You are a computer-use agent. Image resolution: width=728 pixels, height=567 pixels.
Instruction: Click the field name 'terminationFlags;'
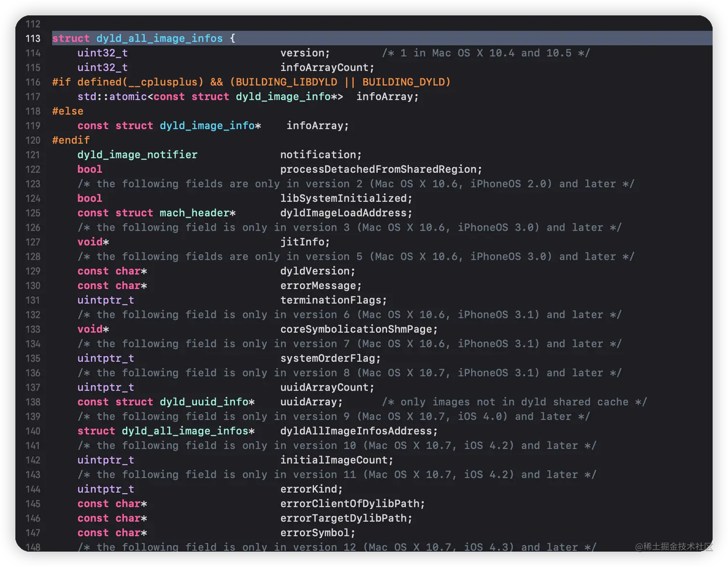[334, 300]
